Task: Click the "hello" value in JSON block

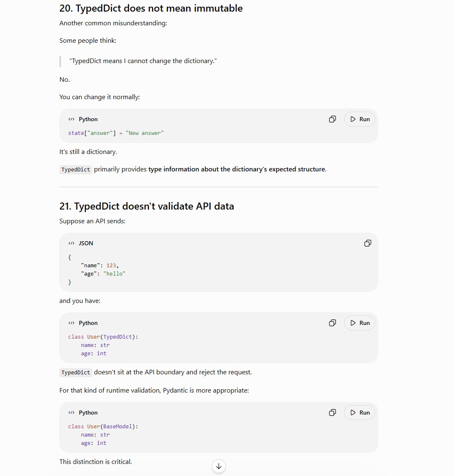Action: (x=114, y=273)
